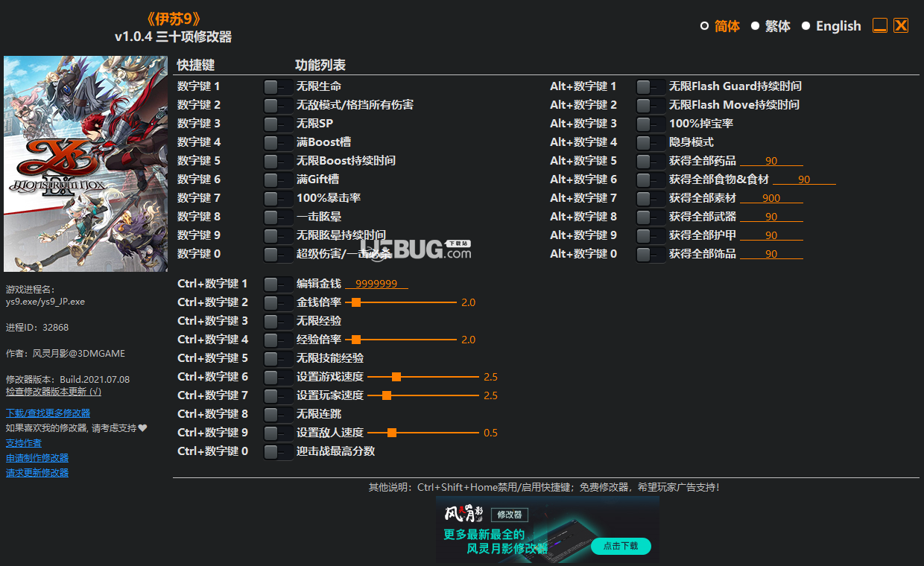Edit 获得全部素材 quantity field 900

pyautogui.click(x=771, y=198)
